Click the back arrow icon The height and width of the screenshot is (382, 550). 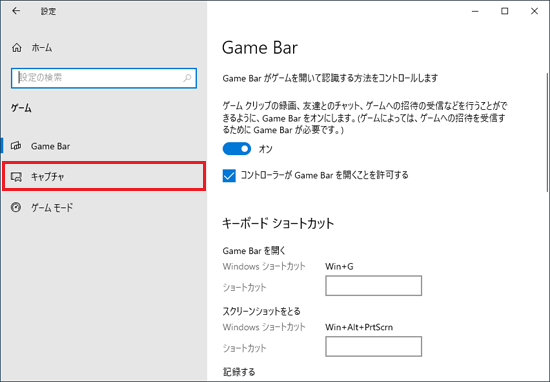point(16,11)
